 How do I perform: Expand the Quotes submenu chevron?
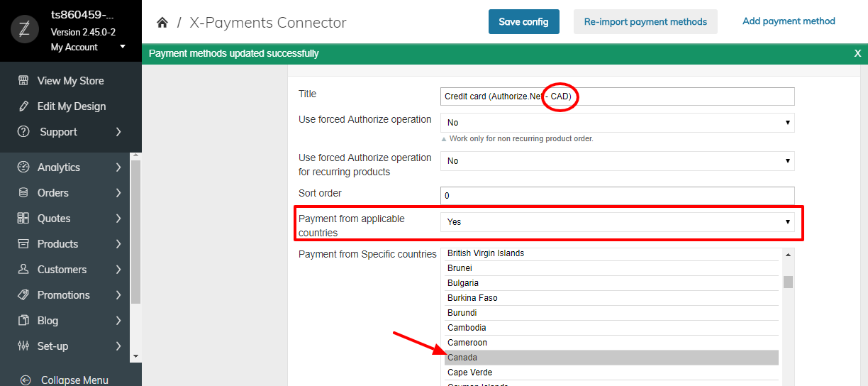coord(118,219)
